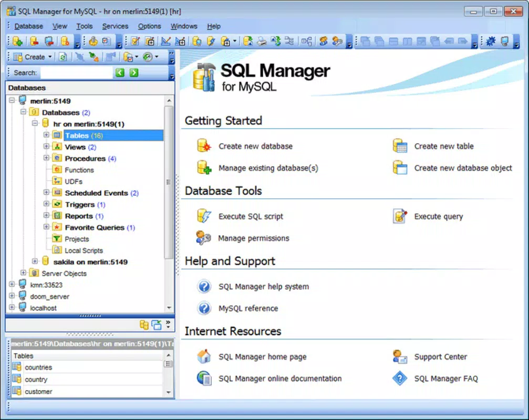Click the Execute SQL script lightning toolbar icon
This screenshot has height=420, width=529.
click(x=211, y=41)
